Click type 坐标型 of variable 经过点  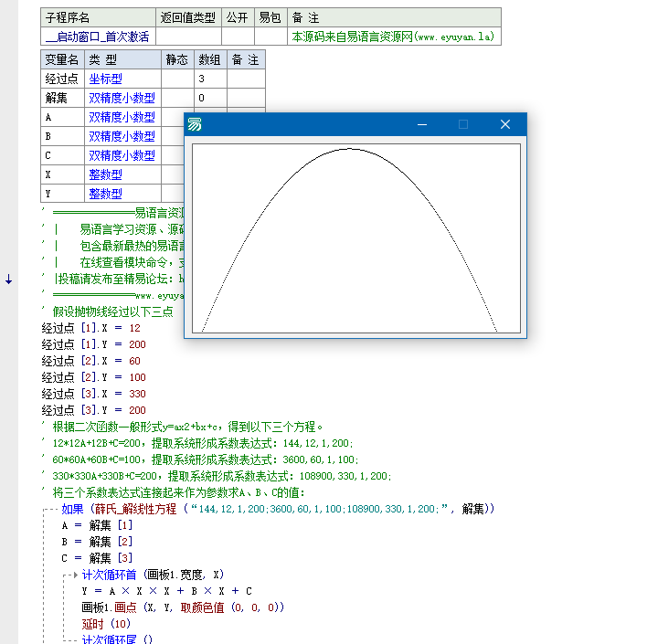pos(106,79)
